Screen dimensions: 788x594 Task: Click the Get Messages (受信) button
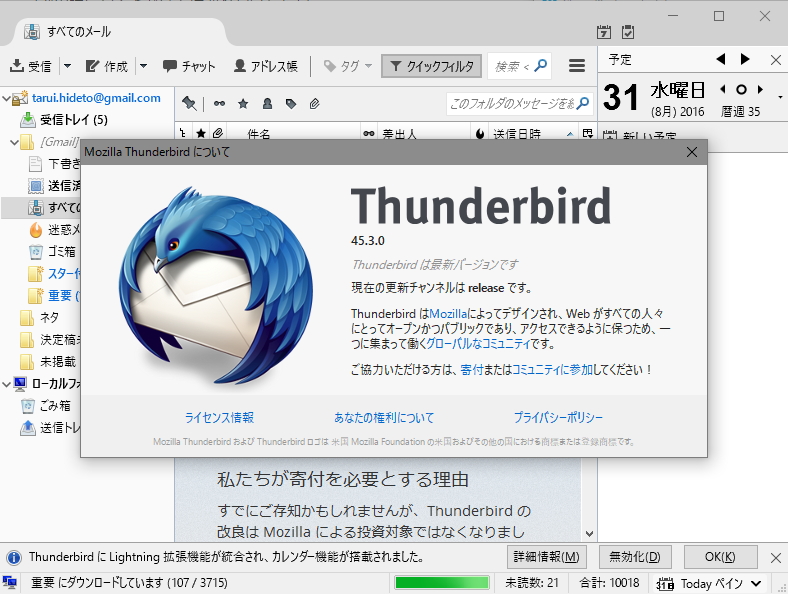31,66
